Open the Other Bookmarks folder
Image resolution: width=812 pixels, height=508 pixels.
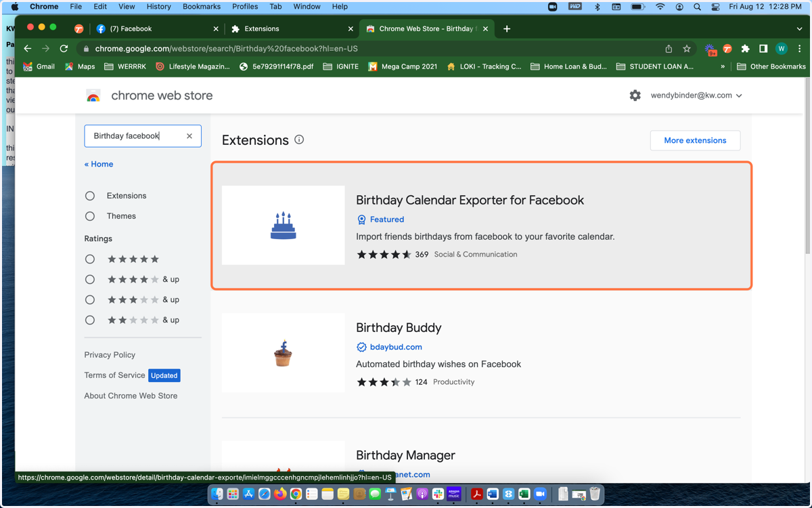pyautogui.click(x=771, y=66)
